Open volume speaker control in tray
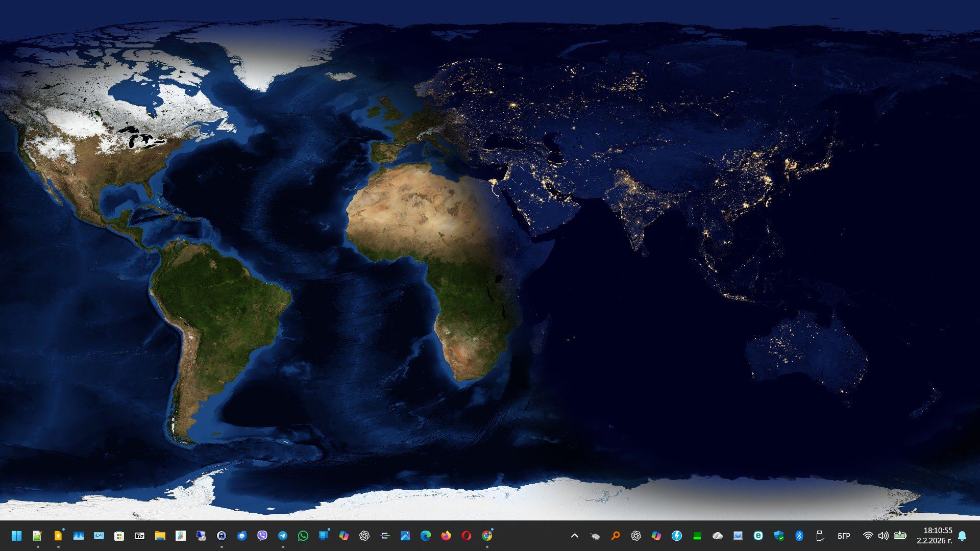The image size is (980, 551). coord(883,536)
